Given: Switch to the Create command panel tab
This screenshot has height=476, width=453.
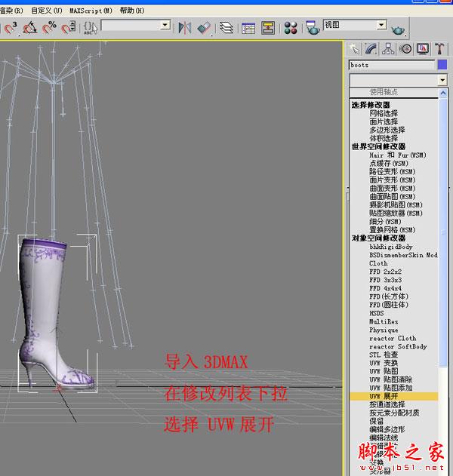Looking at the screenshot, I should tap(355, 49).
